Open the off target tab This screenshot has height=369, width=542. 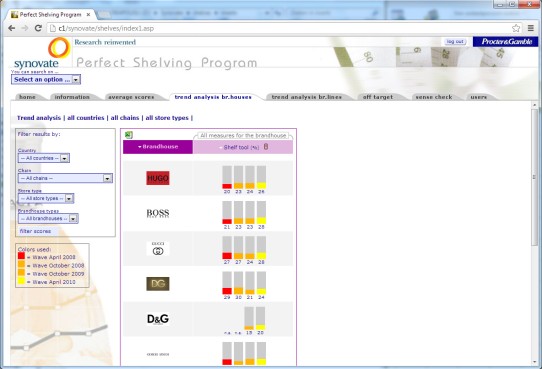(x=378, y=97)
